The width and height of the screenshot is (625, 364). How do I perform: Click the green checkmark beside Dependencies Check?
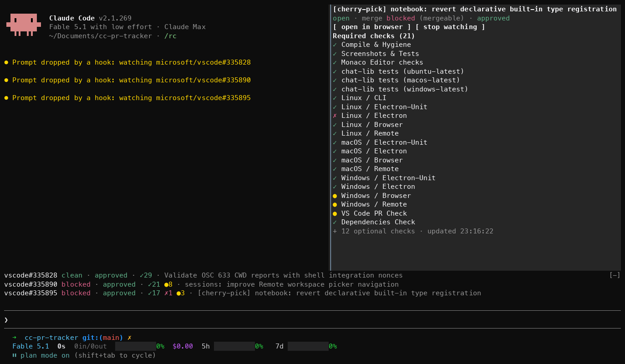335,222
